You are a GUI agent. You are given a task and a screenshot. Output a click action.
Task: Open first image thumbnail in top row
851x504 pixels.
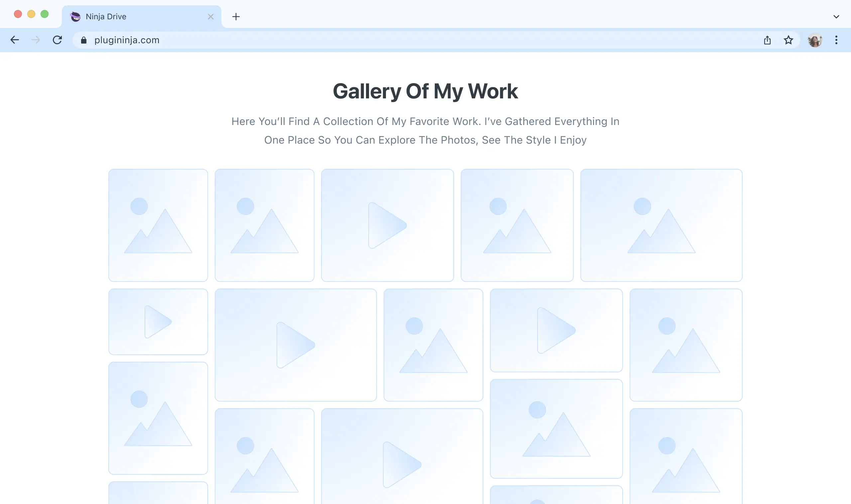(158, 225)
